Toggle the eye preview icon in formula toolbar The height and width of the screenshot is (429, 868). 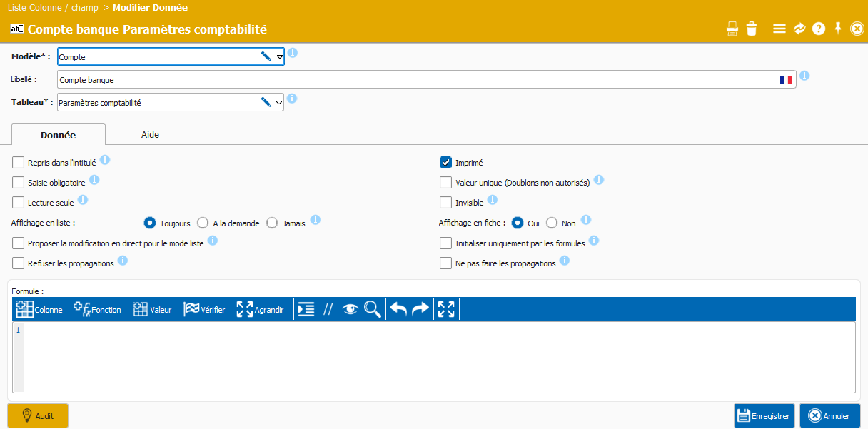click(x=350, y=309)
